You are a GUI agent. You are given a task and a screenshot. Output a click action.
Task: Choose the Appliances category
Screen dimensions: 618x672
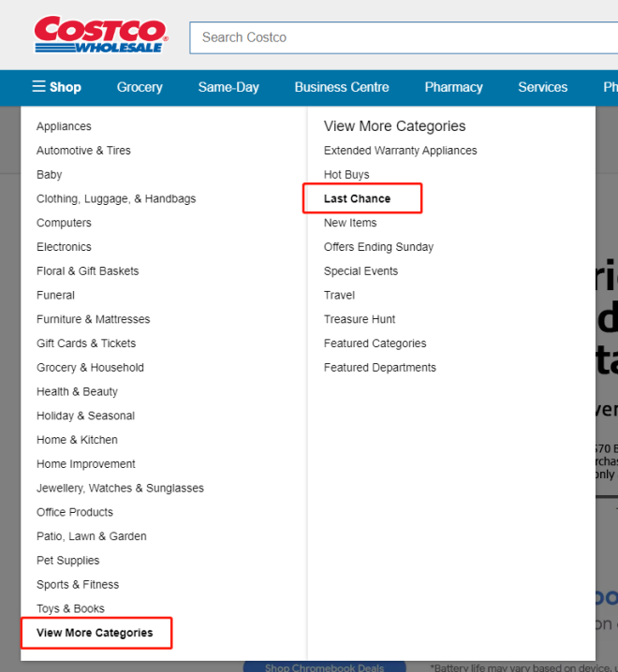coord(64,126)
